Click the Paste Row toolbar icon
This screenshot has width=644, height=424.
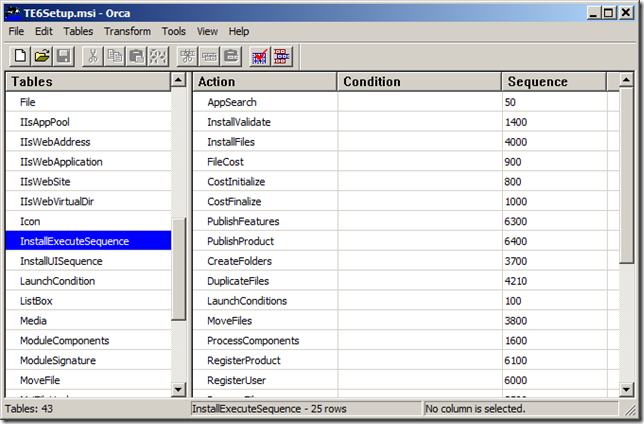[x=231, y=56]
